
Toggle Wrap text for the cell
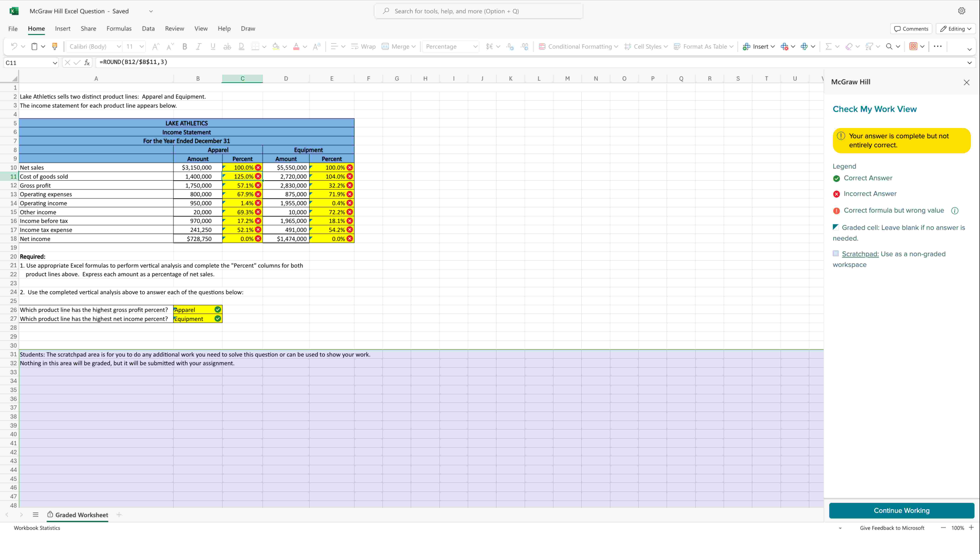(x=363, y=46)
